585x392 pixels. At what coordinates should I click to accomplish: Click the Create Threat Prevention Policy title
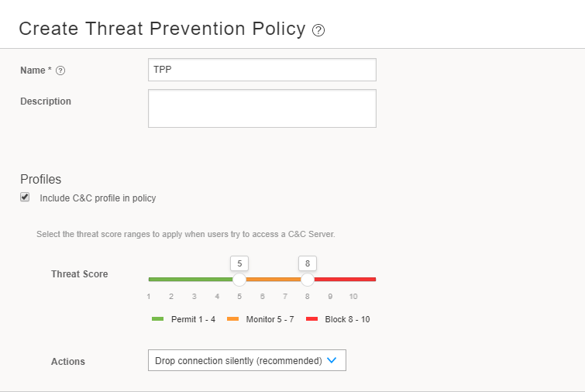point(162,29)
